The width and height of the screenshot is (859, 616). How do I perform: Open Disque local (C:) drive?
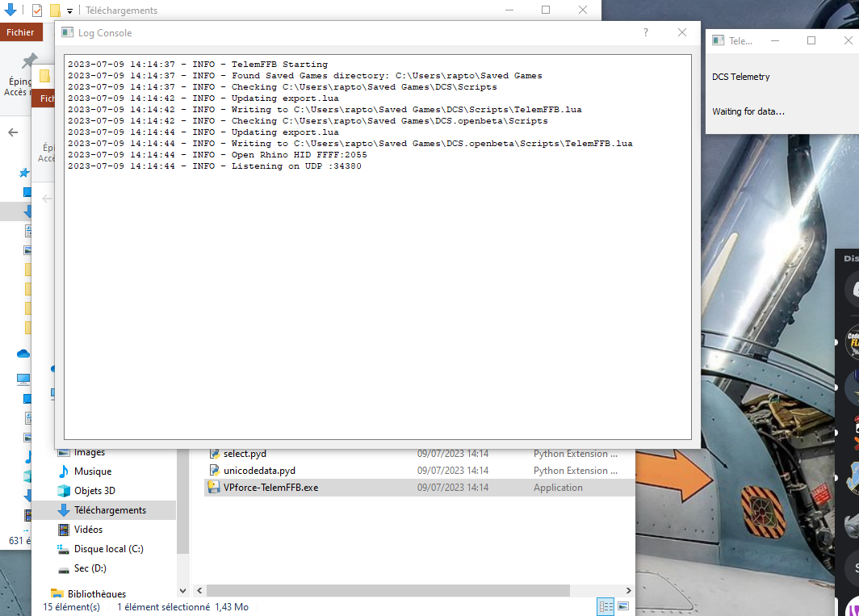(108, 549)
